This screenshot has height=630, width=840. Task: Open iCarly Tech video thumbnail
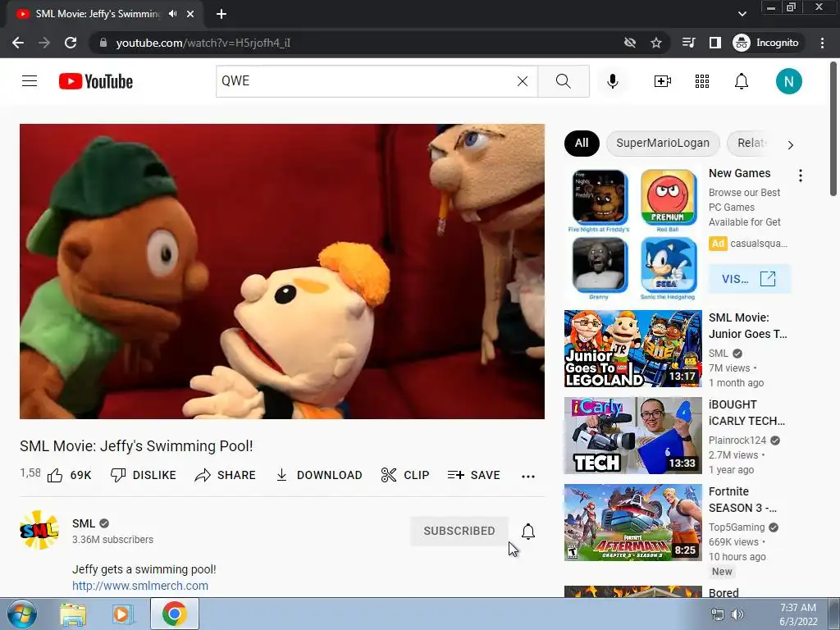pos(632,436)
